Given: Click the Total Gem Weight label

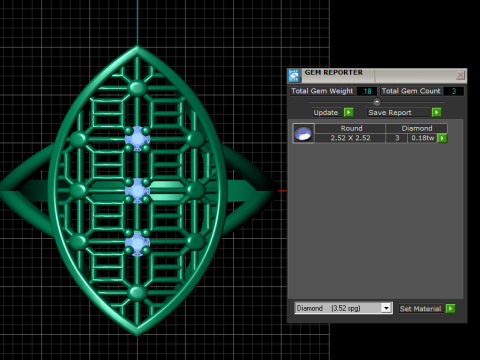Looking at the screenshot, I should (322, 91).
